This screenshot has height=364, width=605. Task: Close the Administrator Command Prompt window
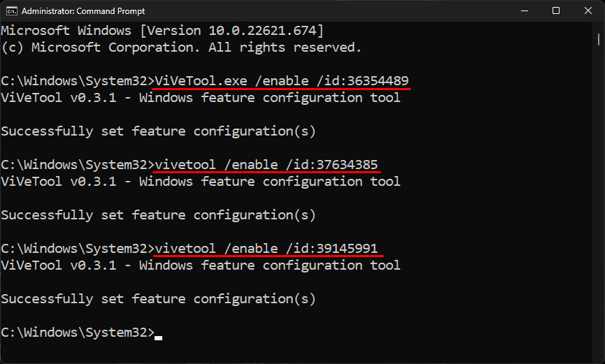tap(588, 10)
